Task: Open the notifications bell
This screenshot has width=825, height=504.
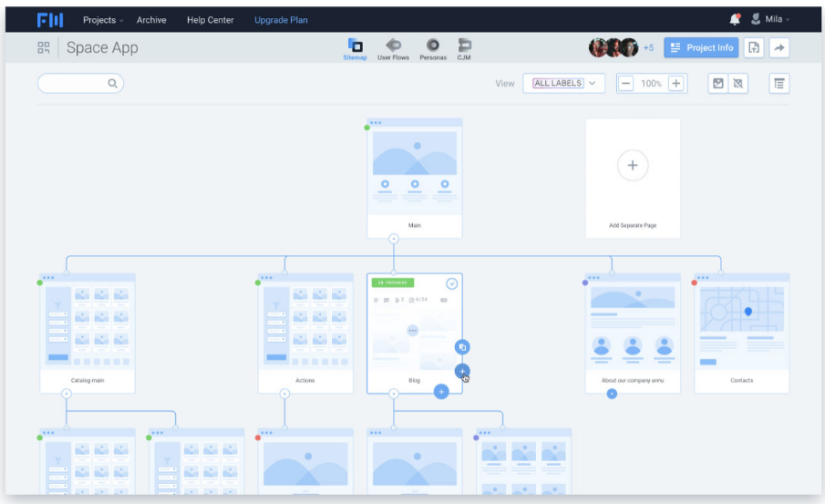Action: (735, 19)
